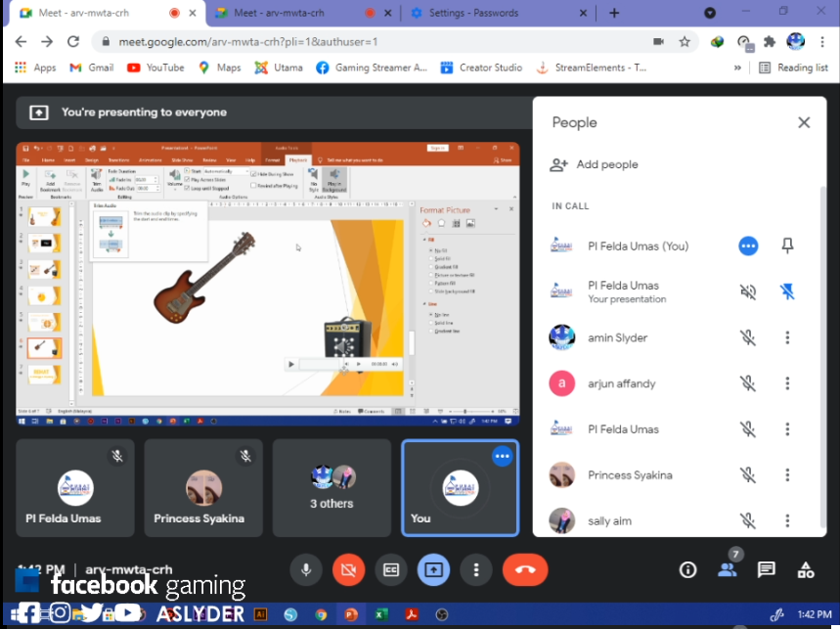The height and width of the screenshot is (629, 840).
Task: Toggle the microphone in the call bar
Action: pos(306,569)
